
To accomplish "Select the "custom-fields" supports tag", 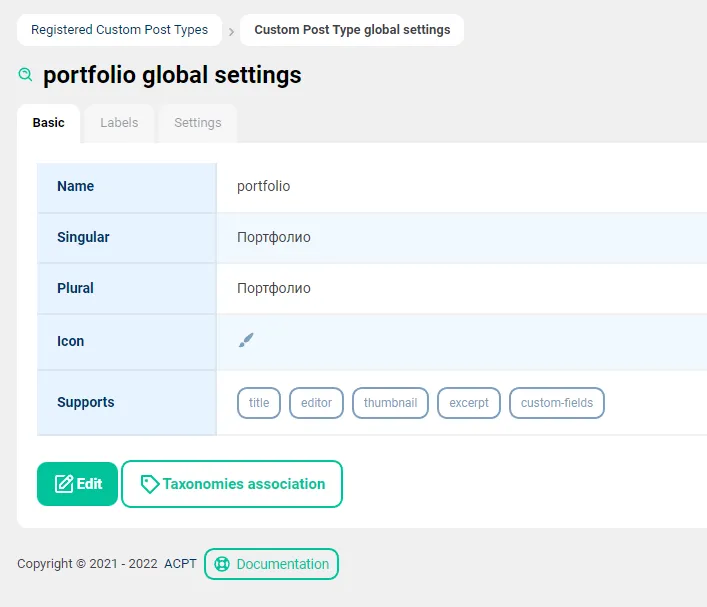I will 557,403.
